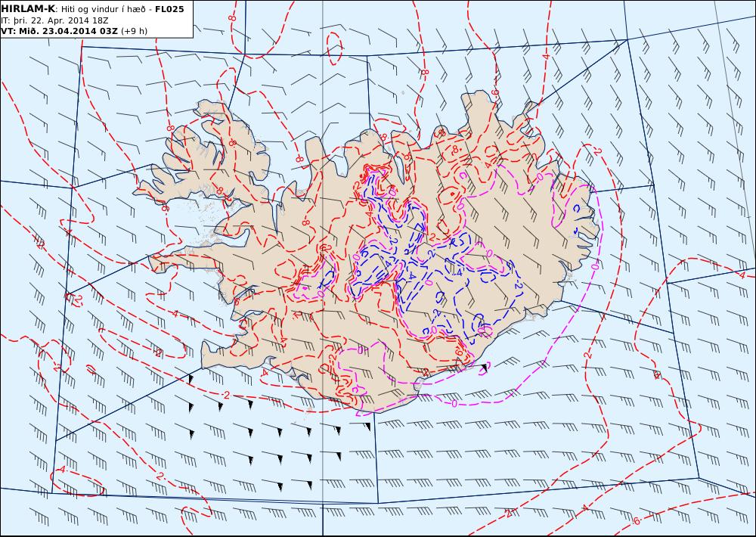
Task: Click the HIRLAM-K model name in title box
Action: click(28, 9)
